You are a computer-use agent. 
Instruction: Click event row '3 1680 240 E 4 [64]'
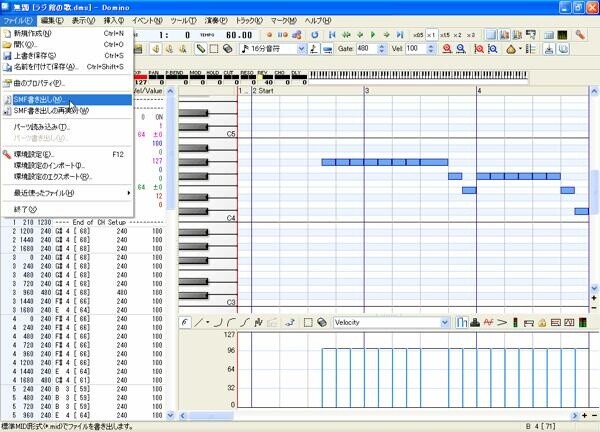(82, 310)
